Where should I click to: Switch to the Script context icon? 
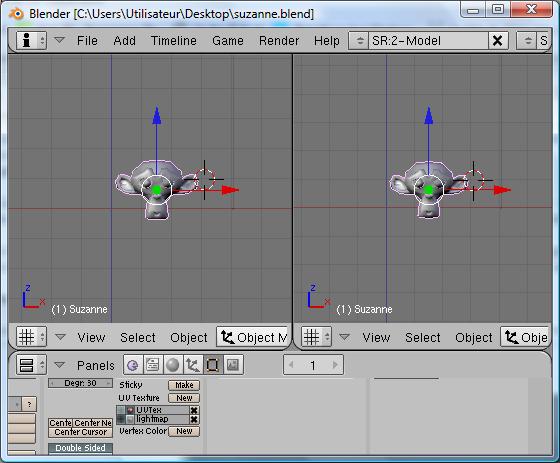click(x=152, y=365)
